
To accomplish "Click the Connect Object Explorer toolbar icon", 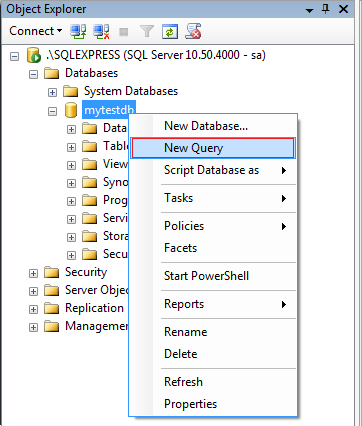I will coord(78,32).
